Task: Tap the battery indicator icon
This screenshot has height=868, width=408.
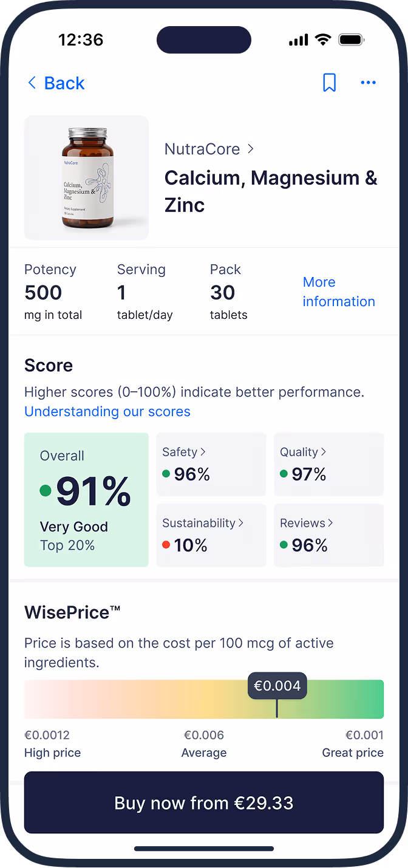Action: tap(352, 39)
